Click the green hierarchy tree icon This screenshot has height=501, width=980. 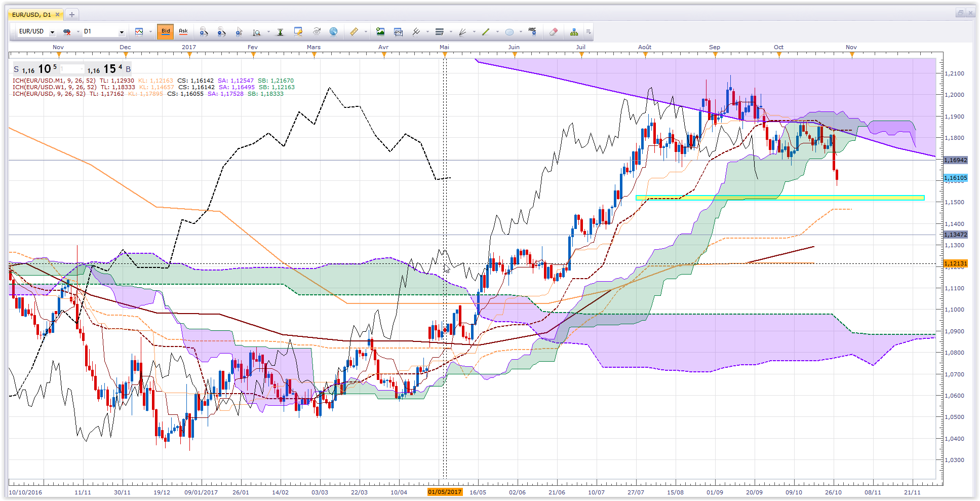pos(574,32)
